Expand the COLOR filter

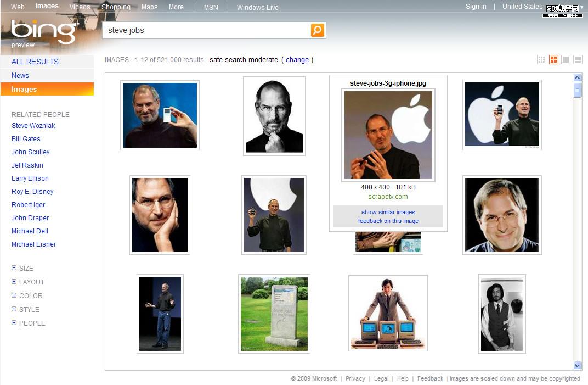pyautogui.click(x=14, y=295)
